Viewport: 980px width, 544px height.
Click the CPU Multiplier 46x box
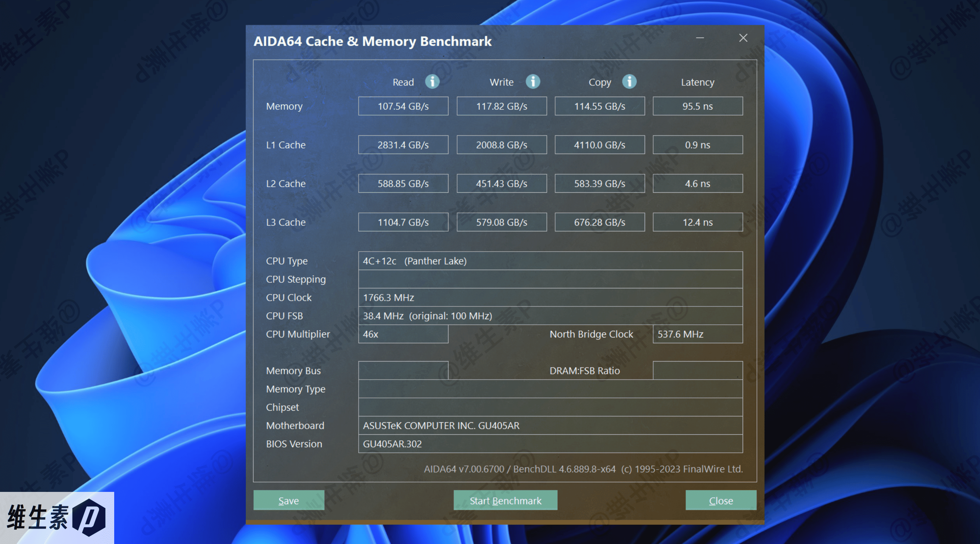coord(403,334)
